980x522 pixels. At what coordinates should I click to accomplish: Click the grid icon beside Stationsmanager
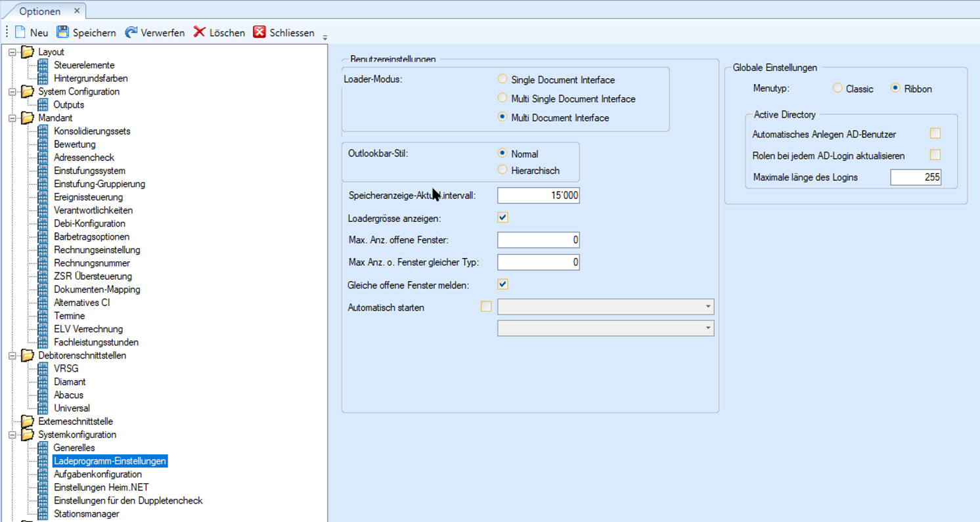pyautogui.click(x=43, y=513)
